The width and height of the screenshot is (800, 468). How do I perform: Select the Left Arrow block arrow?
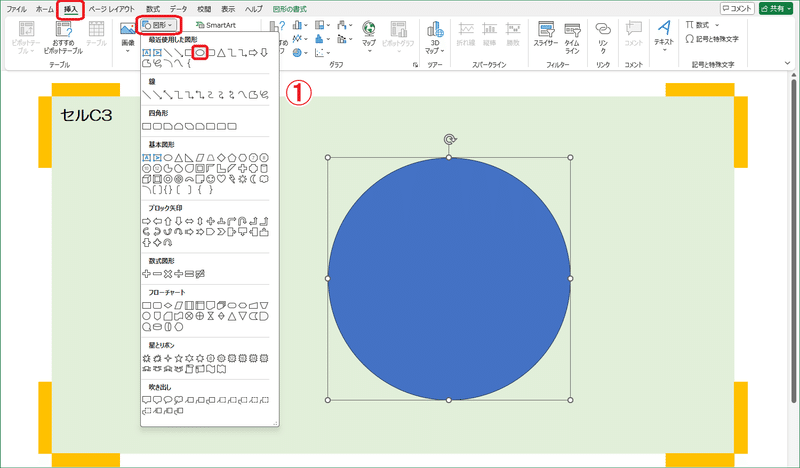pos(157,221)
